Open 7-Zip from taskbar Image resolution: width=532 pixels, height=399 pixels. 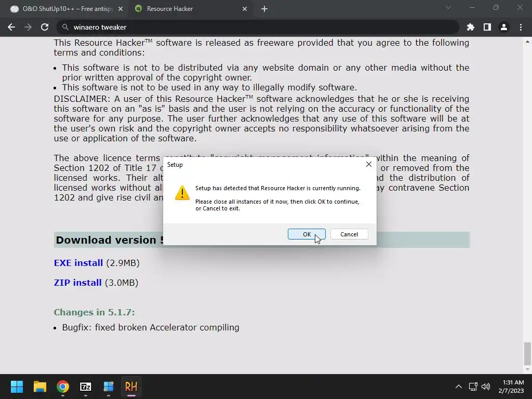(86, 387)
